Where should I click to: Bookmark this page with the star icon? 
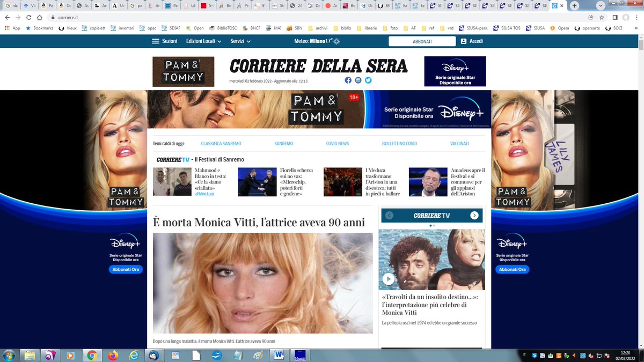pyautogui.click(x=602, y=17)
